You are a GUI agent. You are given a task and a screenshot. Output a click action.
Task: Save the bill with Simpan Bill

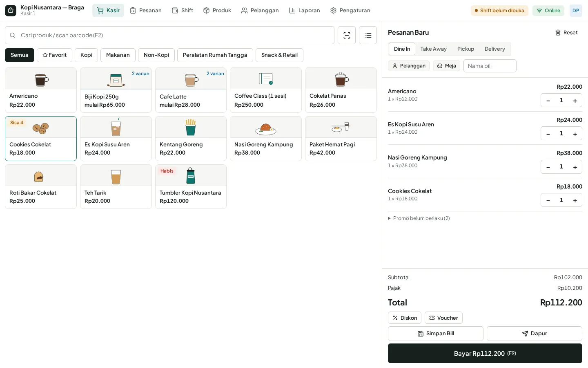pos(436,334)
